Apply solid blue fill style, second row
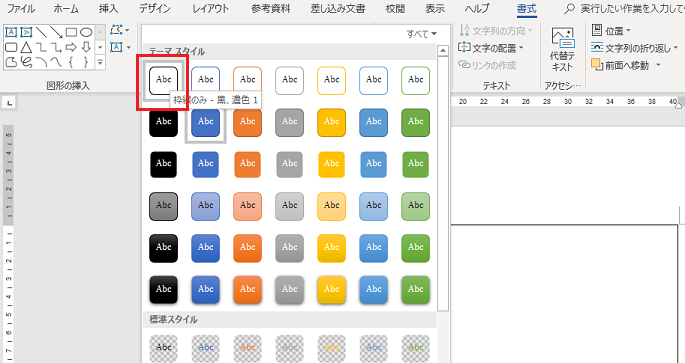Viewport: 685px width, 363px height. point(205,122)
